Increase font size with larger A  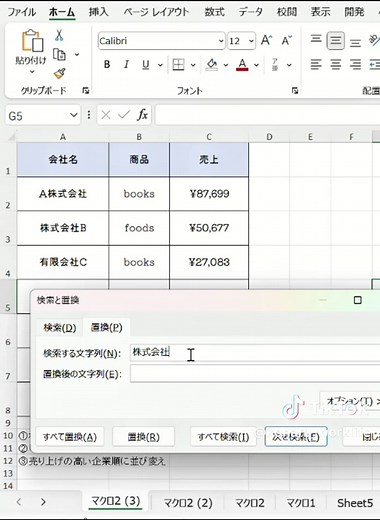coord(266,40)
